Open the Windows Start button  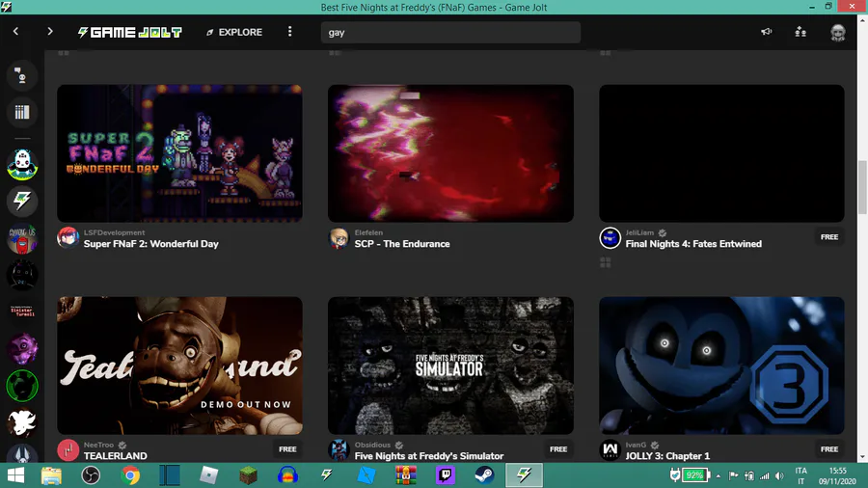click(15, 475)
